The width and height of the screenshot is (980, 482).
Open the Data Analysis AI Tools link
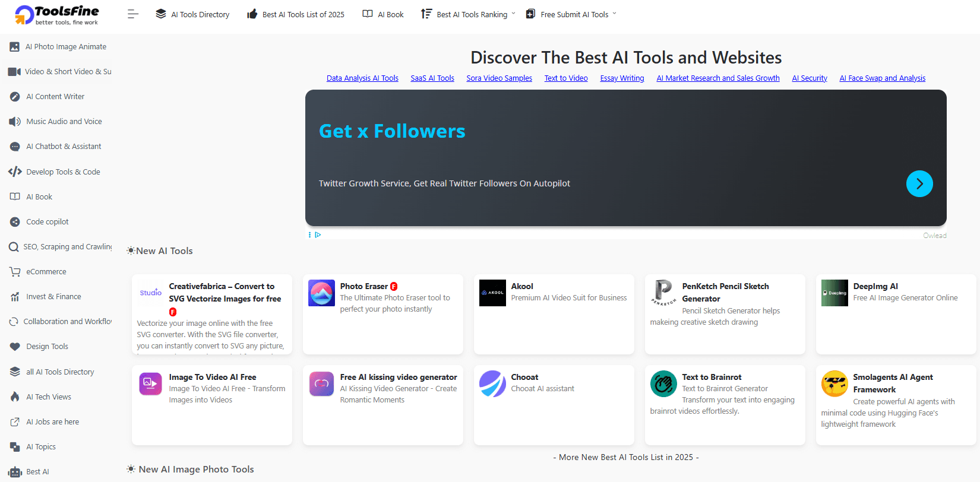362,78
